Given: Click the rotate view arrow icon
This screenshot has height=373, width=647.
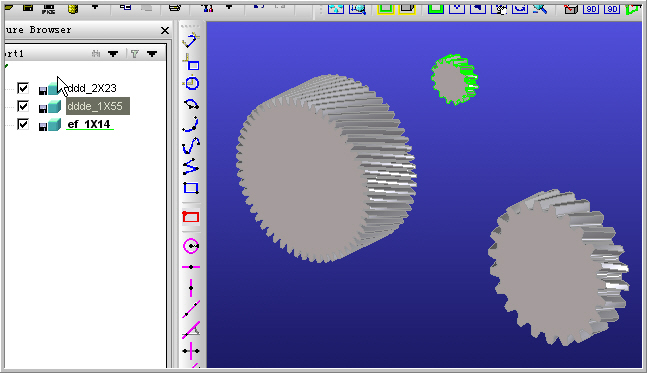Looking at the screenshot, I should tap(520, 9).
